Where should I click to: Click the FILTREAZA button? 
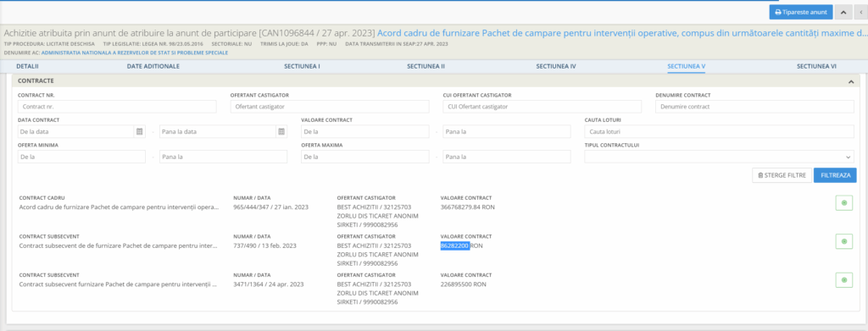tap(835, 175)
